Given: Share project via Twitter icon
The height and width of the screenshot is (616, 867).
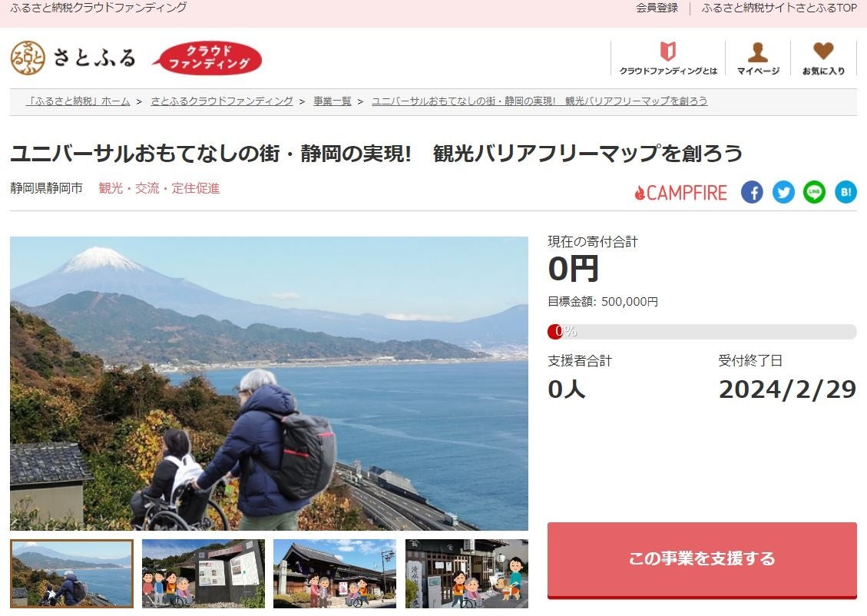Looking at the screenshot, I should (x=783, y=193).
